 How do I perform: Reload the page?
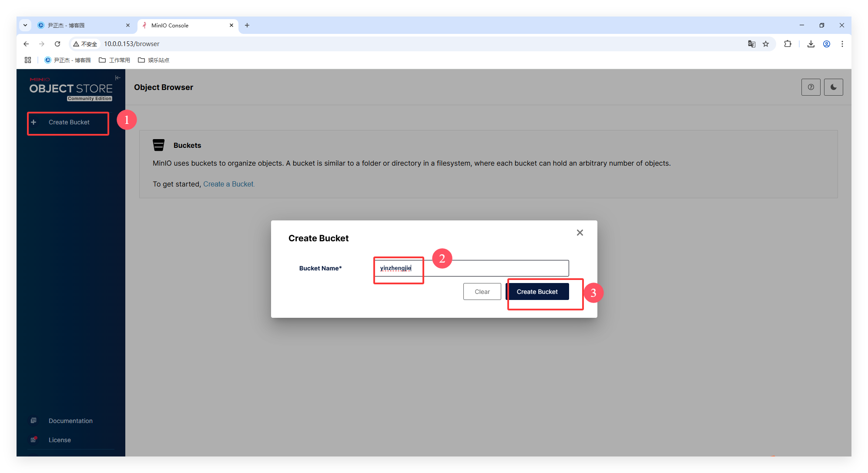click(57, 44)
